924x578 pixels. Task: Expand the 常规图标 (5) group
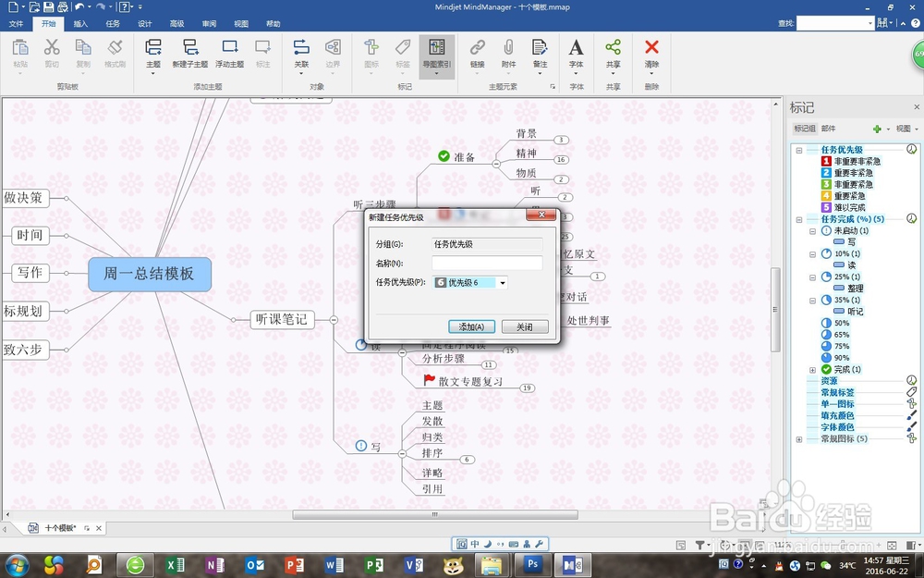[x=799, y=438]
